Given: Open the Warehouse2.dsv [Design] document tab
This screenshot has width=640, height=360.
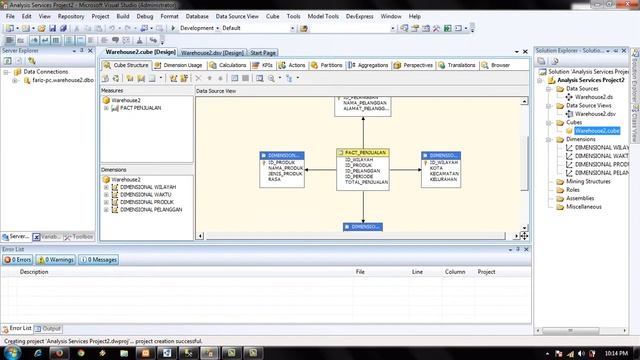Looking at the screenshot, I should 212,53.
